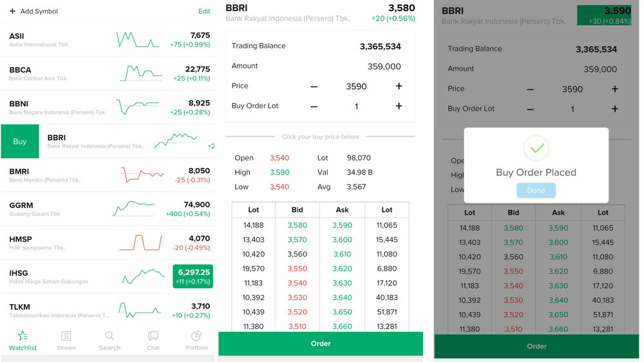Open the Portfolio tab pie icon
Screen dimensions: 644x362
[196, 336]
